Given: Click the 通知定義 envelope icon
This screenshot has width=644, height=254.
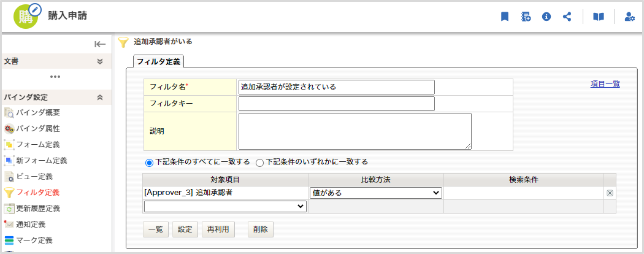Looking at the screenshot, I should [9, 225].
